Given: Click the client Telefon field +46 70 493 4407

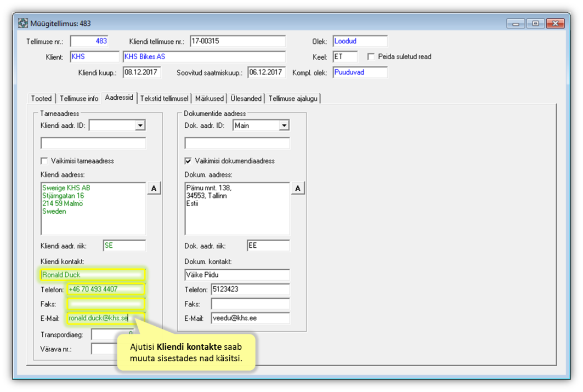Looking at the screenshot, I should pos(106,289).
